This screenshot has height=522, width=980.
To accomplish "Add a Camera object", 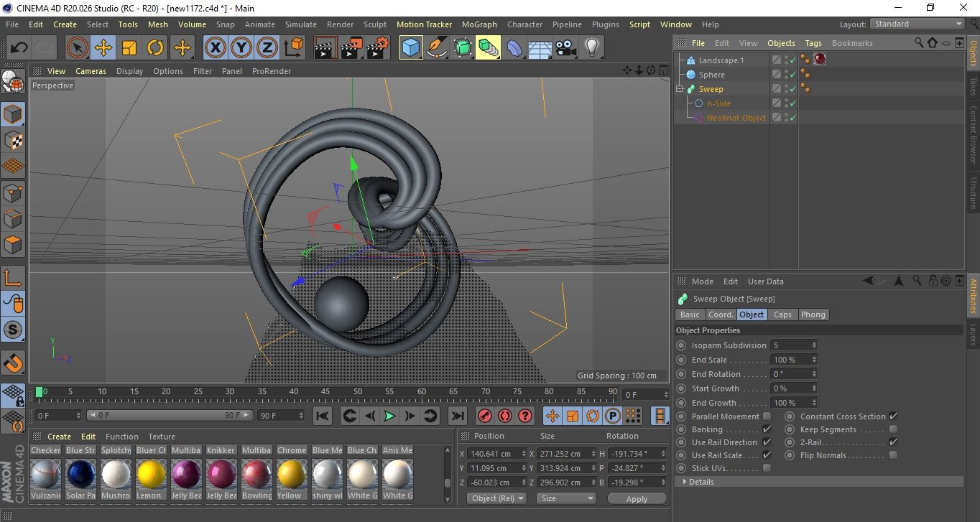I will pyautogui.click(x=566, y=48).
